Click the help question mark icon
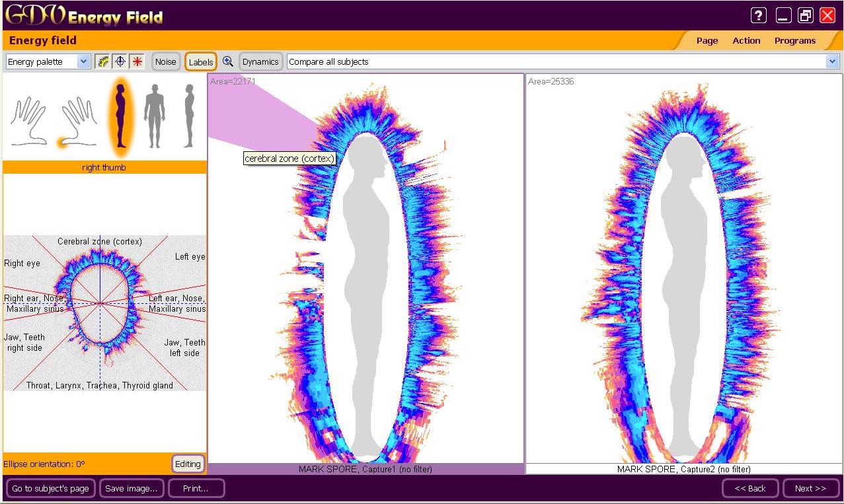 [x=758, y=15]
